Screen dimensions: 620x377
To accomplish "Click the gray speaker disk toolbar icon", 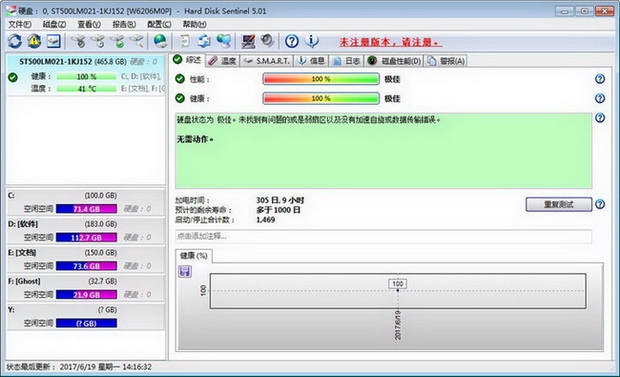I will coord(268,41).
